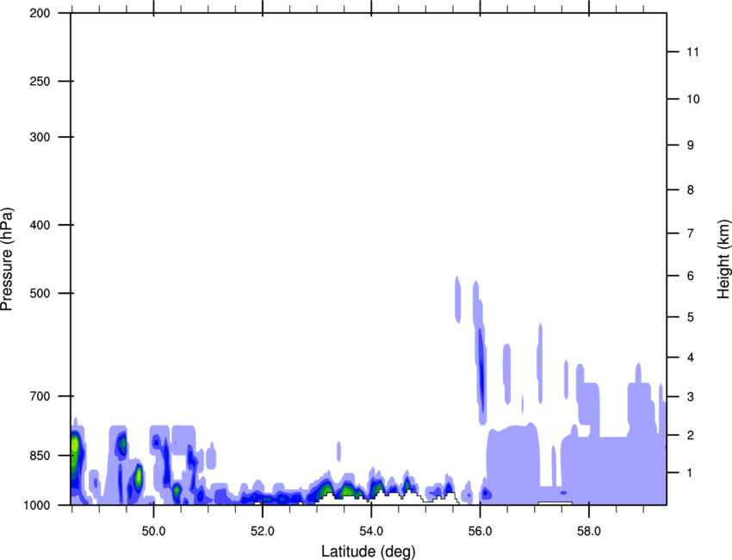Click the 8 km height label
This screenshot has width=732, height=560.
(691, 190)
